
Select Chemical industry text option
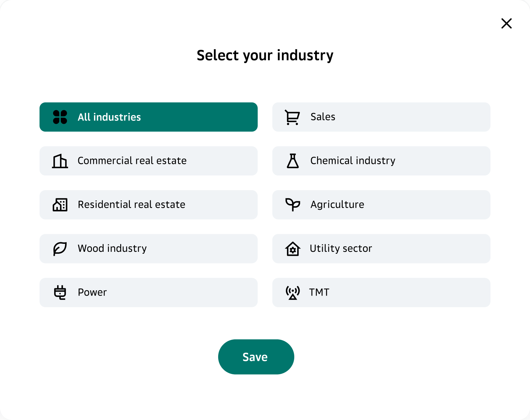click(x=353, y=161)
